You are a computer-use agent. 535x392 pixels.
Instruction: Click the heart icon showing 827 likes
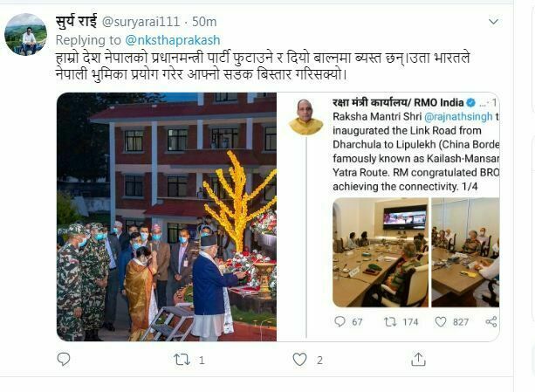tap(441, 322)
